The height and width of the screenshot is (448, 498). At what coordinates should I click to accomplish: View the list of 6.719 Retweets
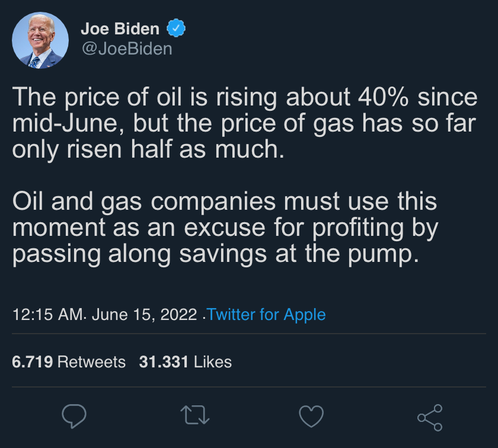(69, 361)
